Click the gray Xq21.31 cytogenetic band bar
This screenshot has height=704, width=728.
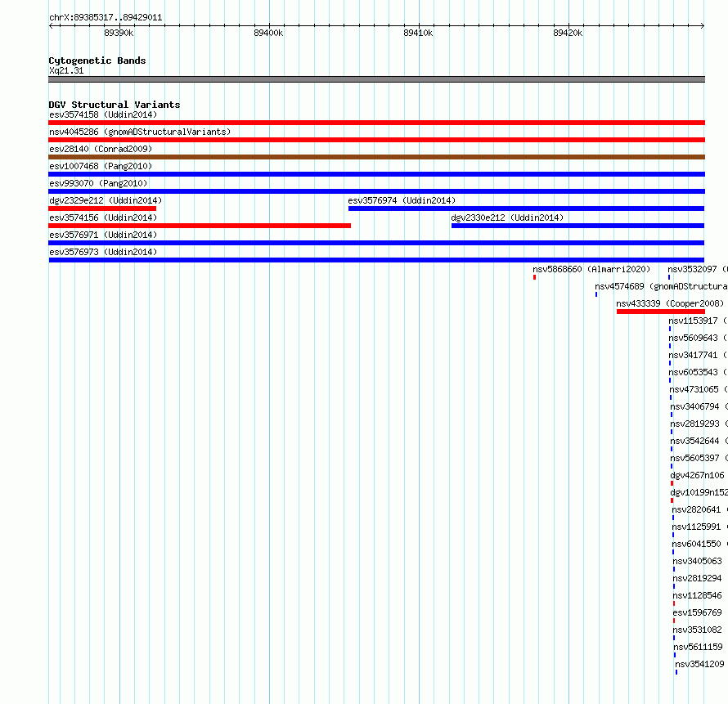[x=376, y=79]
